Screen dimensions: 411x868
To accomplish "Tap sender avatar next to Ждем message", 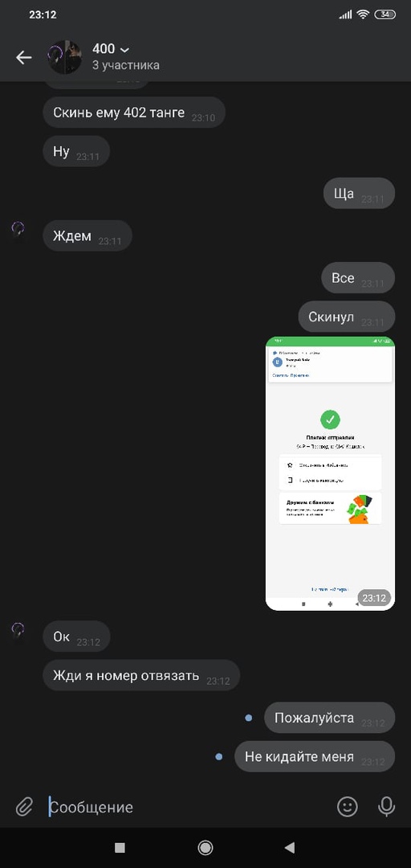I will (18, 228).
